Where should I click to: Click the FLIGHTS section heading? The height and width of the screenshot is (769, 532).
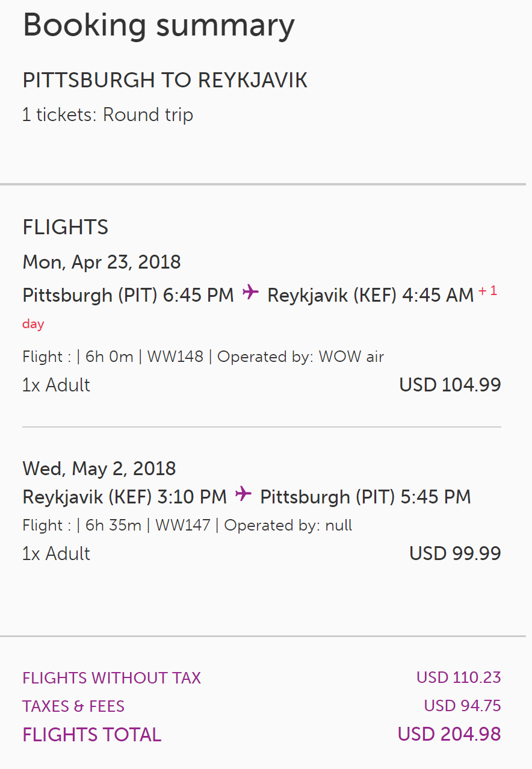(x=66, y=227)
